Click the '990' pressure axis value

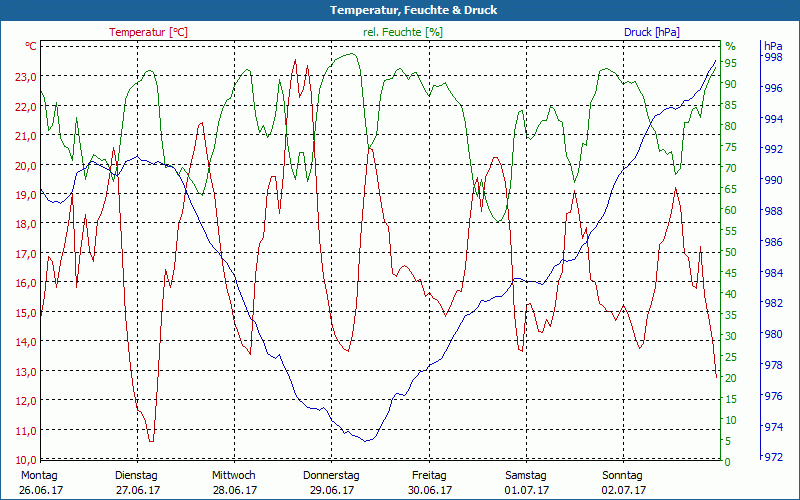(x=773, y=180)
